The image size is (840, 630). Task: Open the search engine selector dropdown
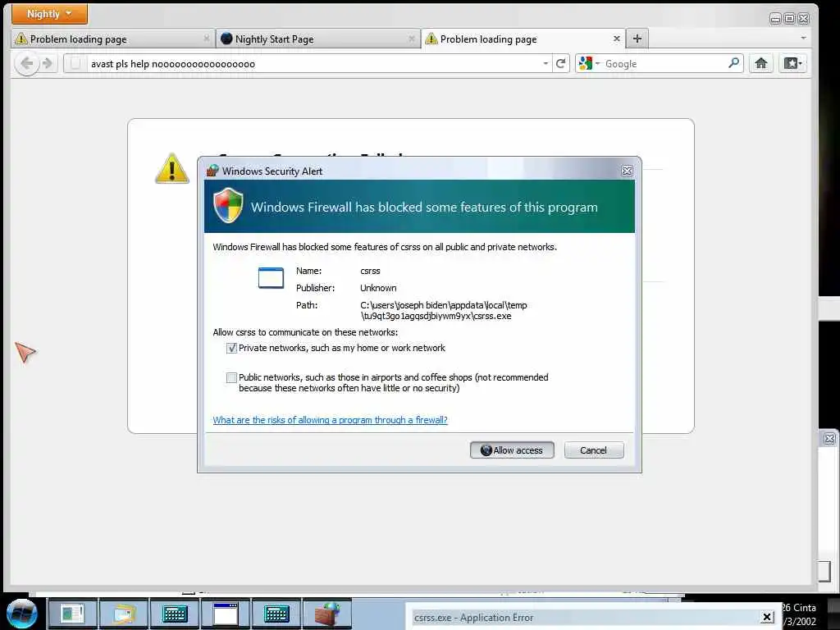click(589, 64)
